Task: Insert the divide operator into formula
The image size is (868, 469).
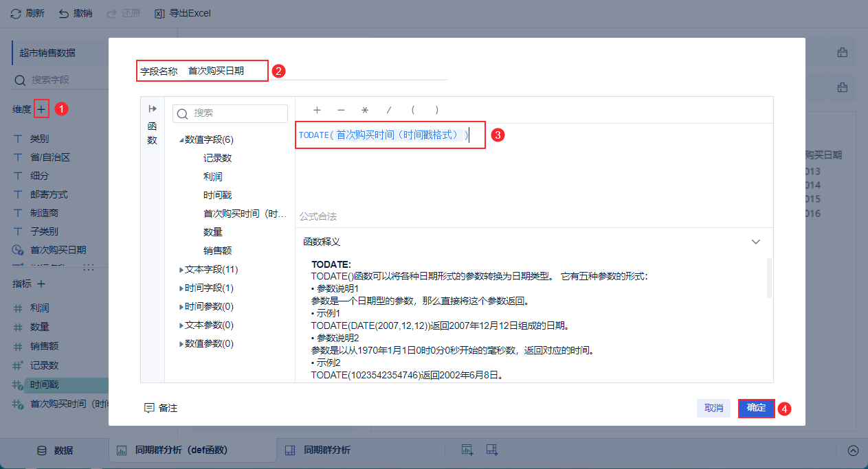Action: [389, 110]
